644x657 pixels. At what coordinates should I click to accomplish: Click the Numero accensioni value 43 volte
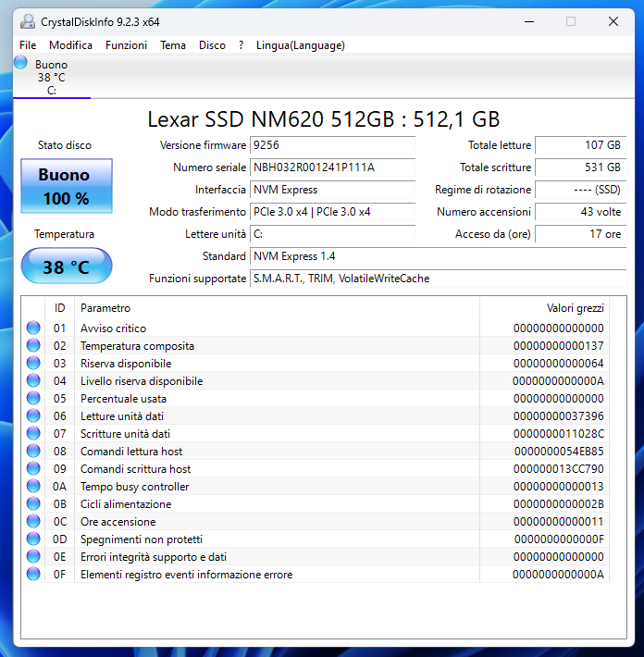(x=581, y=212)
